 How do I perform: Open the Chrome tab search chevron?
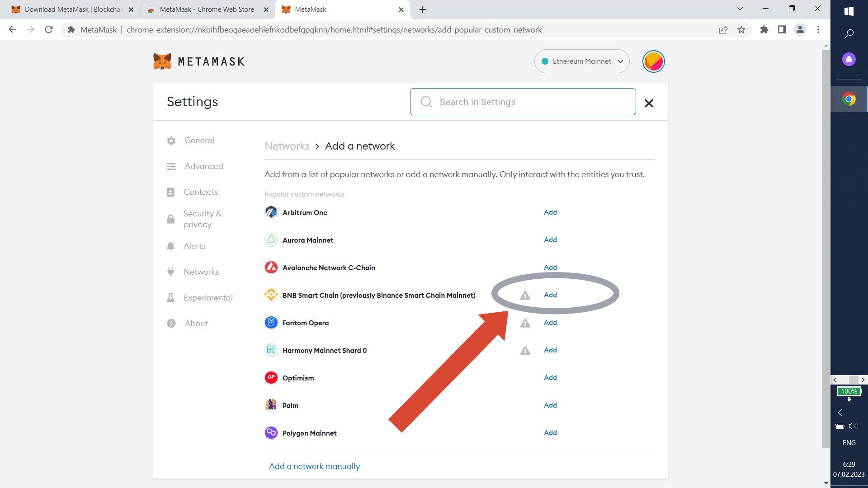coord(740,9)
